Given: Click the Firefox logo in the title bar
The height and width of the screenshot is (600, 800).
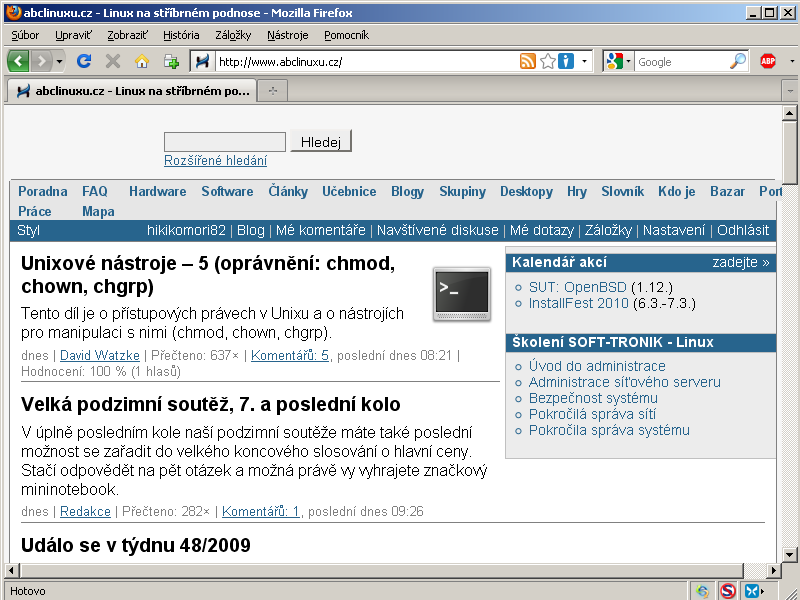Looking at the screenshot, I should coord(13,12).
